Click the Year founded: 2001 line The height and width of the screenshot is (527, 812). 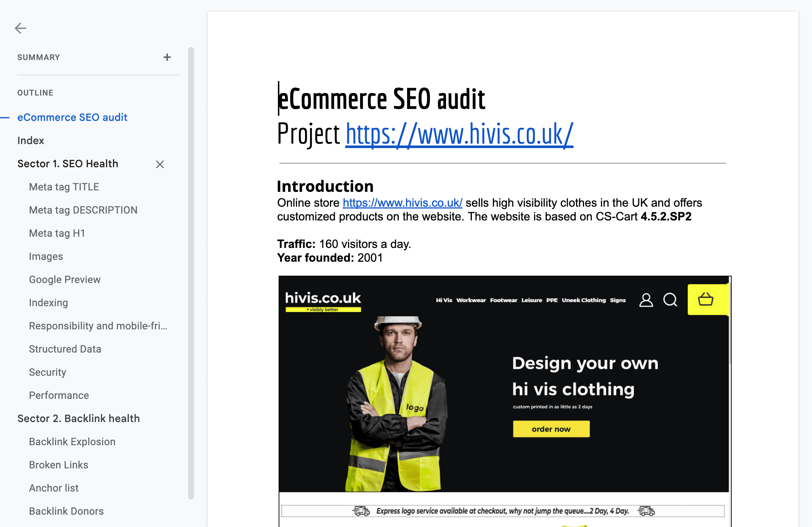[330, 258]
